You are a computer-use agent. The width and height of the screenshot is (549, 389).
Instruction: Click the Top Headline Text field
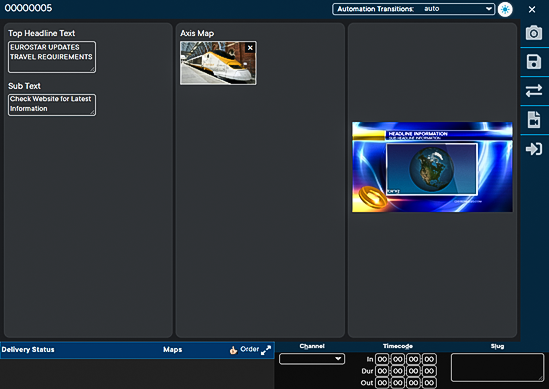pos(52,57)
